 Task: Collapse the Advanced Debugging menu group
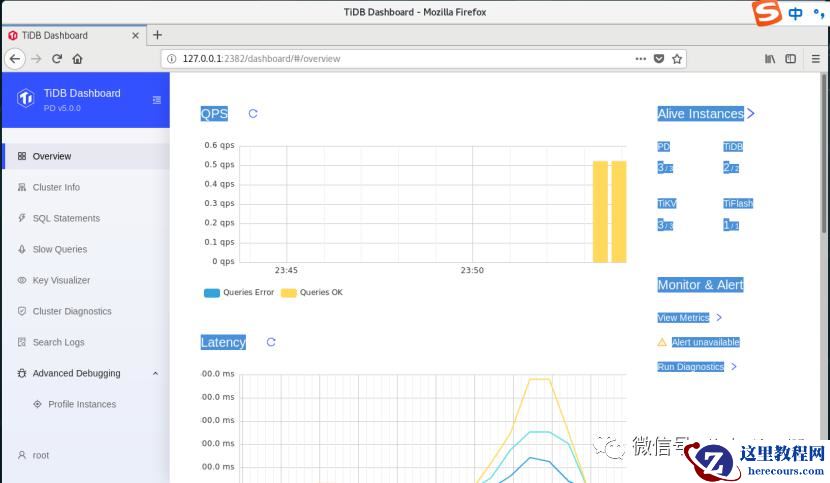coord(155,374)
